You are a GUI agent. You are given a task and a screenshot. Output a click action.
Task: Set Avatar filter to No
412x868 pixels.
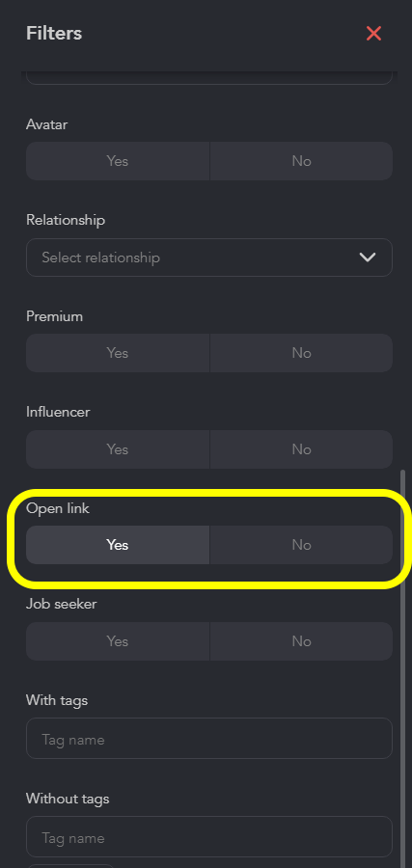point(301,161)
